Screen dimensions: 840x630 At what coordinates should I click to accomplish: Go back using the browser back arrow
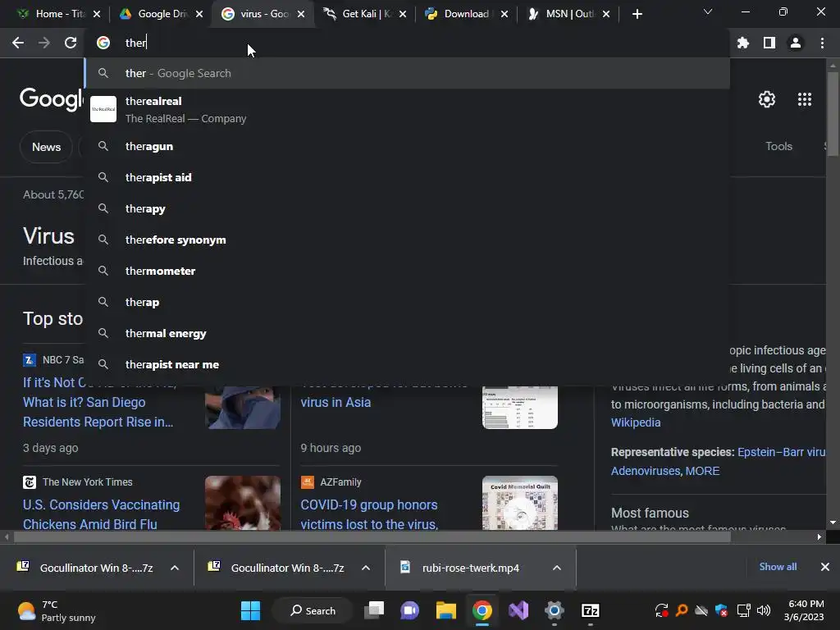tap(18, 43)
